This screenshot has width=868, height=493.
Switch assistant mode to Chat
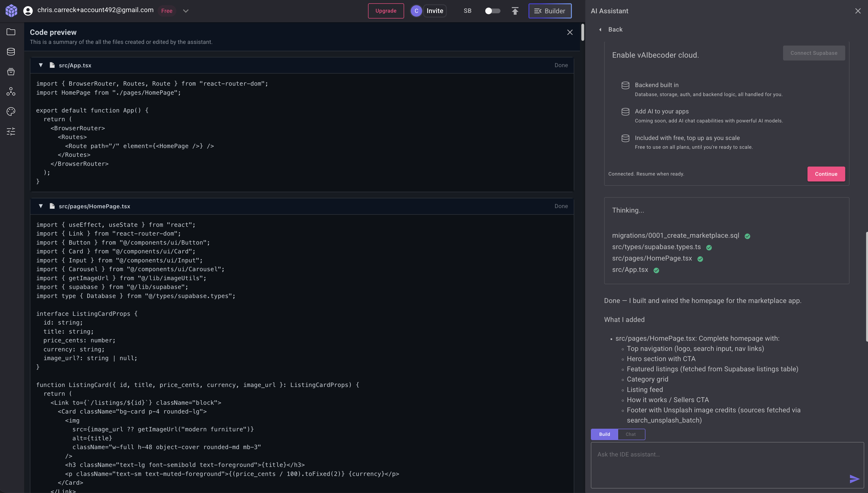631,434
